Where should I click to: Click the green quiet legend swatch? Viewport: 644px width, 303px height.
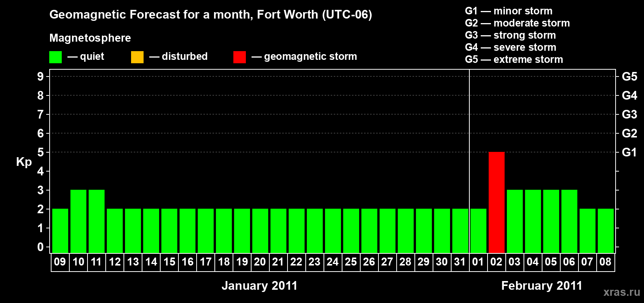(56, 57)
